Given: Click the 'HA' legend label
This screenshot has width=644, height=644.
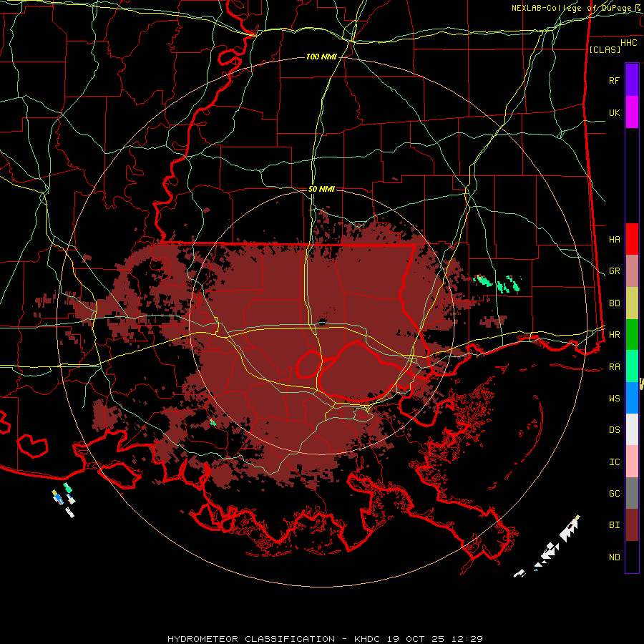Looking at the screenshot, I should (x=615, y=239).
